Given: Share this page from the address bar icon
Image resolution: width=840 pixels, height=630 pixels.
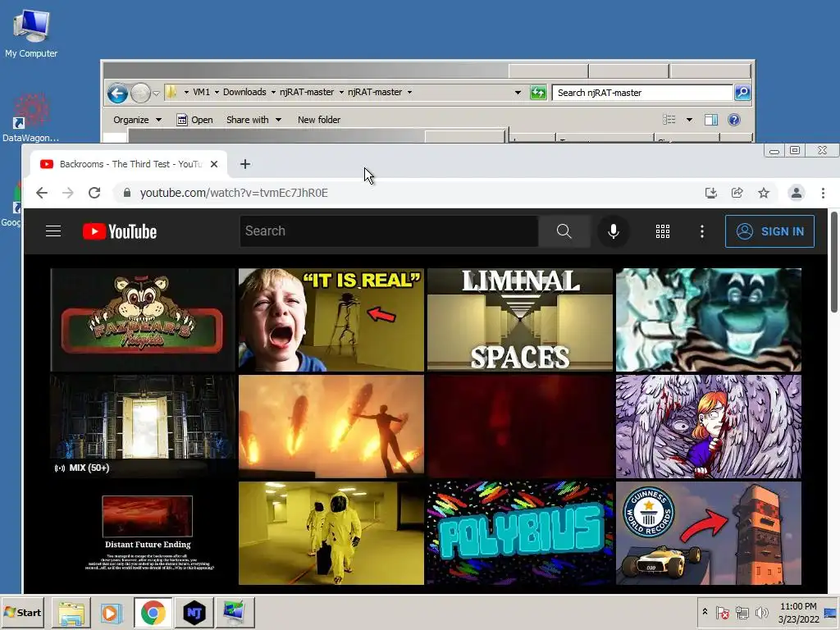Looking at the screenshot, I should tap(737, 193).
